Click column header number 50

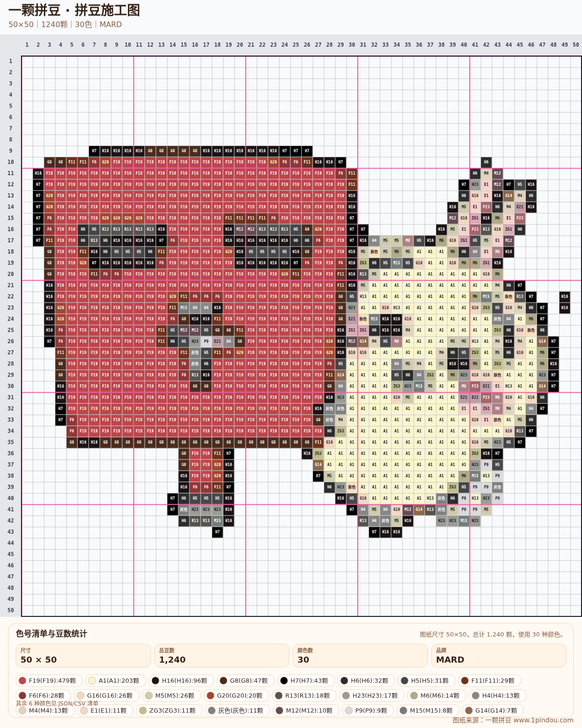tap(576, 45)
